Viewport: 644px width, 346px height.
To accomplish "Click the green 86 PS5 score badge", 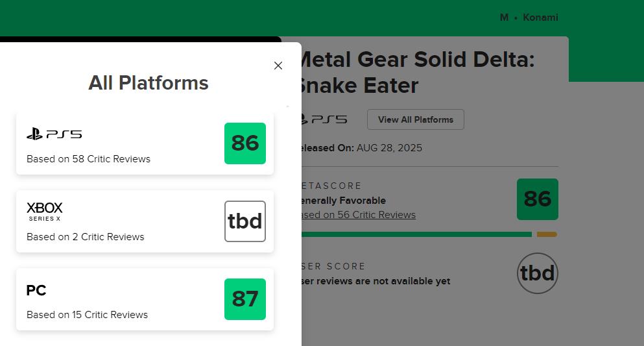I will coord(245,143).
